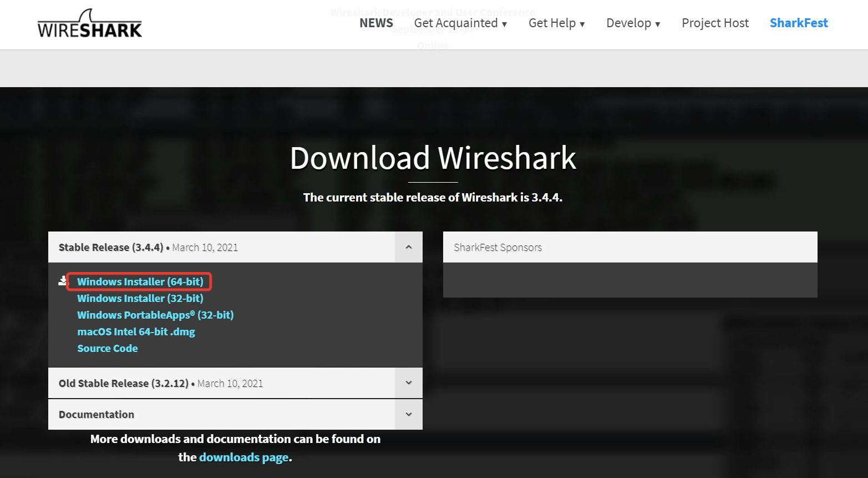Image resolution: width=868 pixels, height=478 pixels.
Task: Open the downloads page link
Action: 244,457
